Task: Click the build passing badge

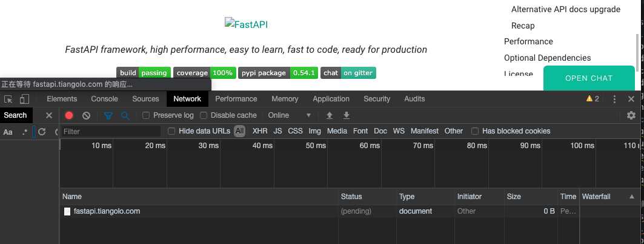Action: click(144, 73)
